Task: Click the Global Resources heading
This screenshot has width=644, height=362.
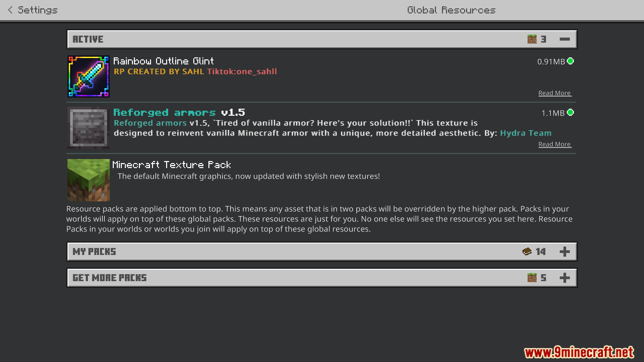Action: click(451, 10)
